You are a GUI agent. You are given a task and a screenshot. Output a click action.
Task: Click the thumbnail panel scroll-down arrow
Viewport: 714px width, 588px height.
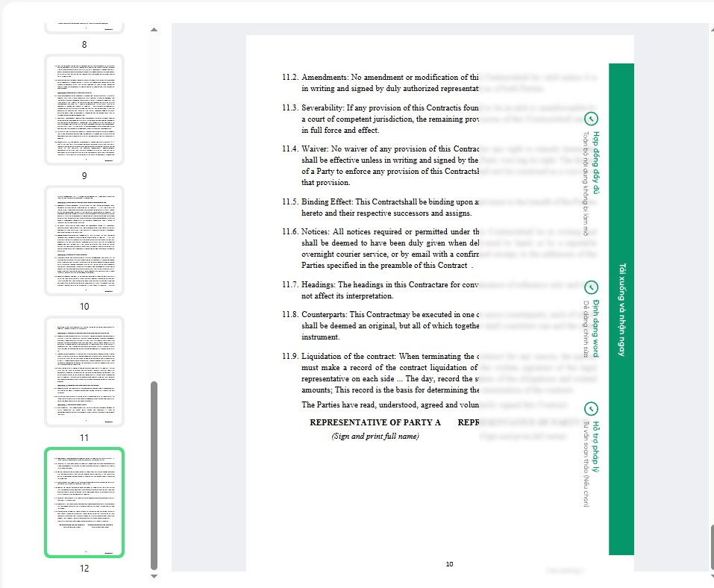click(154, 576)
